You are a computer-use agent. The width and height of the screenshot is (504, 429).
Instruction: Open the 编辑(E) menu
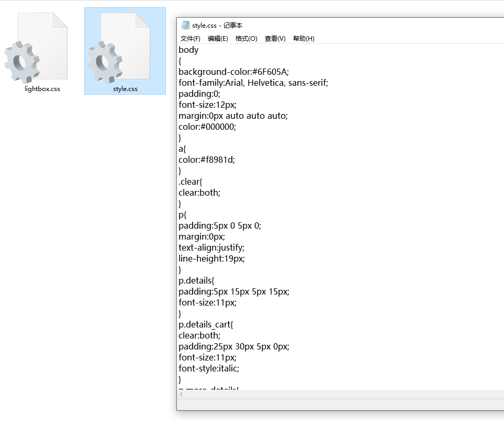click(218, 39)
